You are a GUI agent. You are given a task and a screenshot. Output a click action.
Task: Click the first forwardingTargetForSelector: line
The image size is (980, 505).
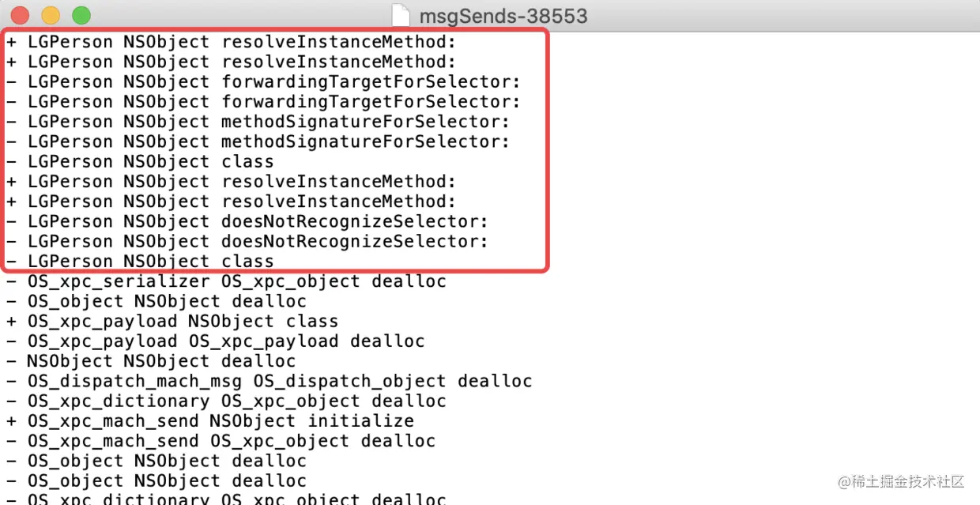pos(263,82)
